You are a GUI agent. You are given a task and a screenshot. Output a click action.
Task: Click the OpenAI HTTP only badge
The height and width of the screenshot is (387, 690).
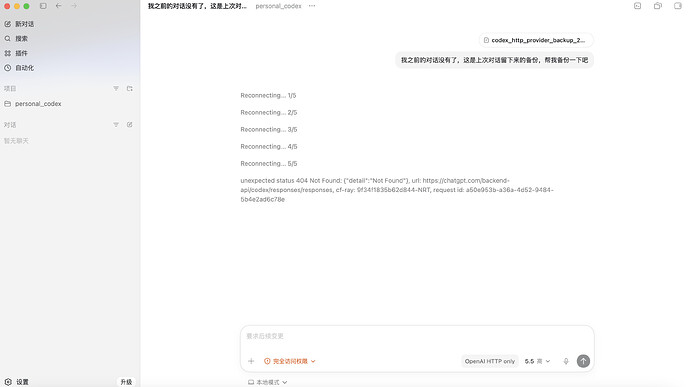tap(490, 361)
